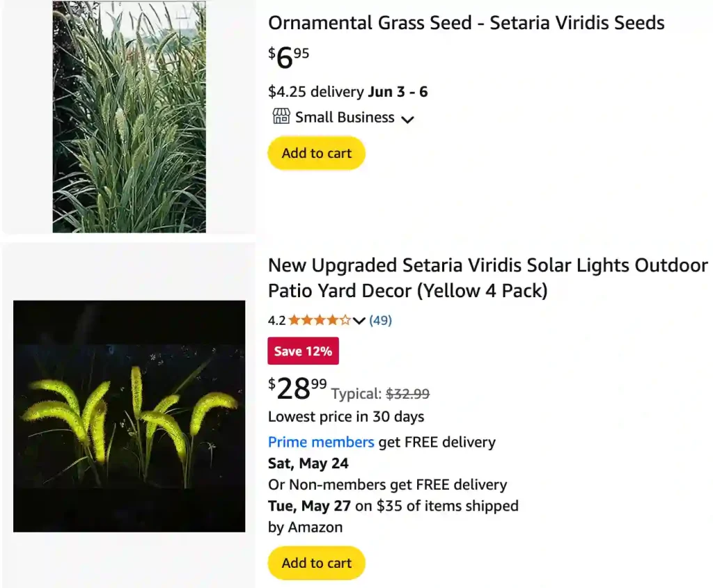
Task: View the ornamental grass seed product image
Action: point(129,115)
